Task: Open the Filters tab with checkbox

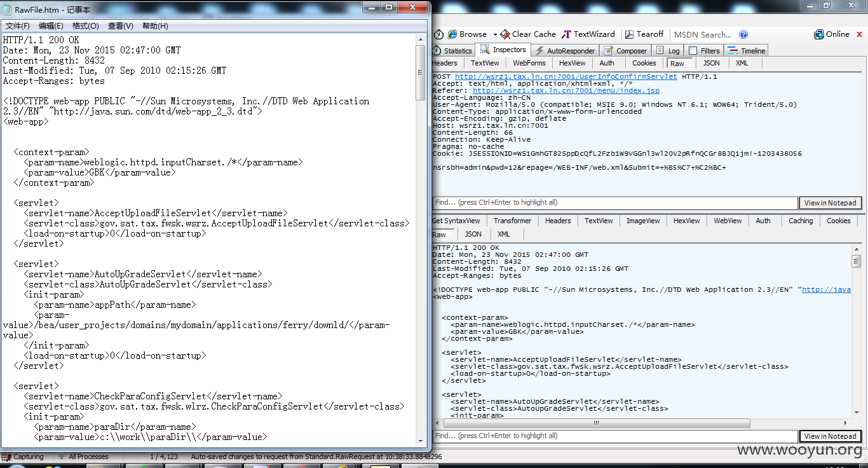Action: (704, 51)
